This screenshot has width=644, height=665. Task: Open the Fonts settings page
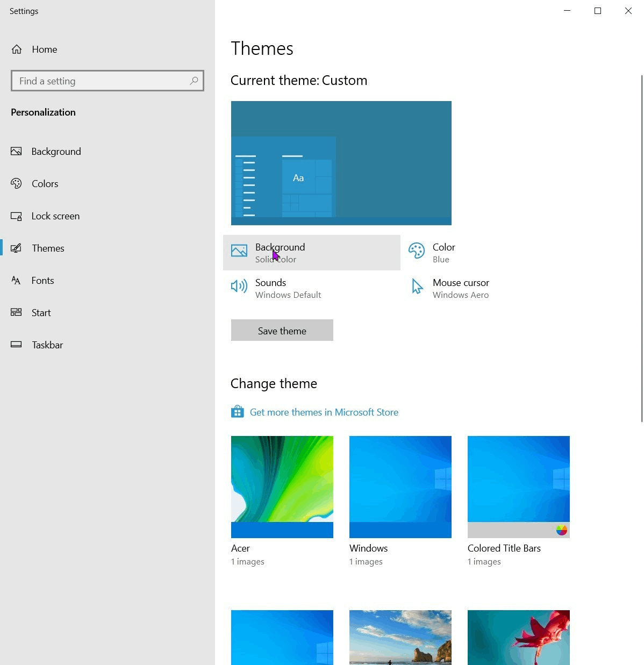(108, 281)
